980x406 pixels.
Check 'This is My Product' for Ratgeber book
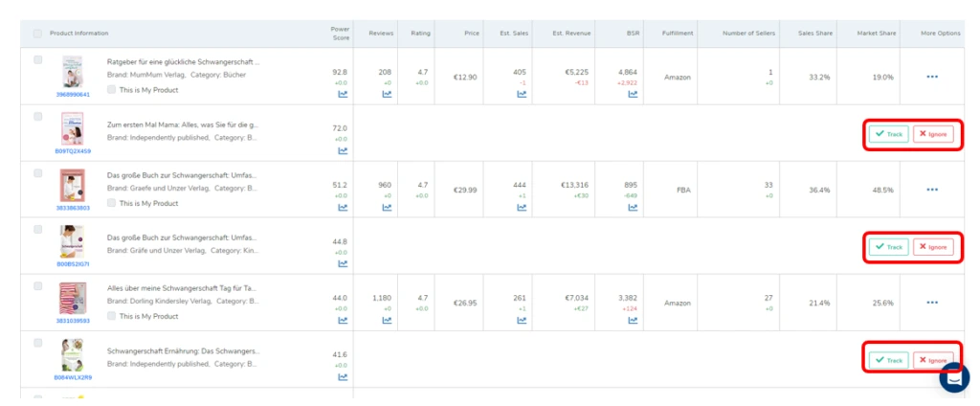(x=112, y=90)
